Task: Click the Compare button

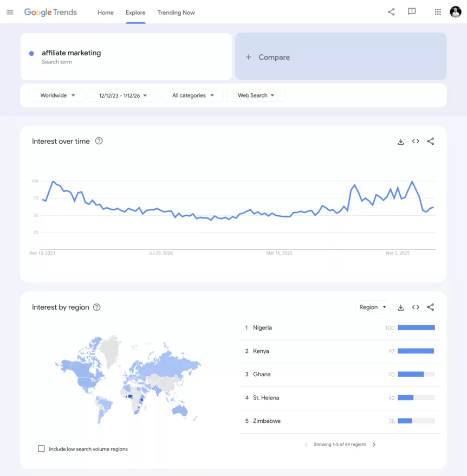Action: point(341,56)
